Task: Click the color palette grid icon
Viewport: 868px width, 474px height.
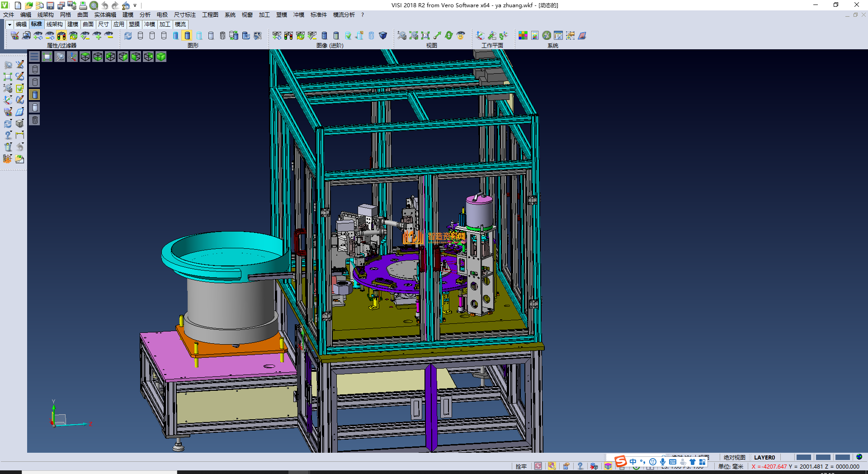Action: [x=523, y=36]
